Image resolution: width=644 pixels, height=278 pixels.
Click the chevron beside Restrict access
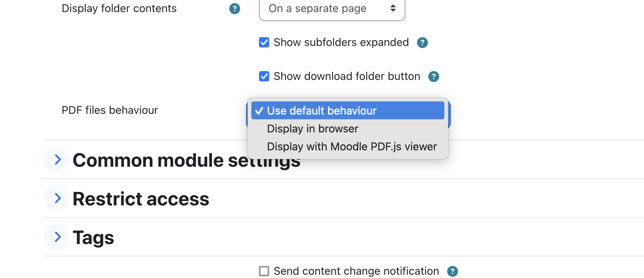coord(57,198)
